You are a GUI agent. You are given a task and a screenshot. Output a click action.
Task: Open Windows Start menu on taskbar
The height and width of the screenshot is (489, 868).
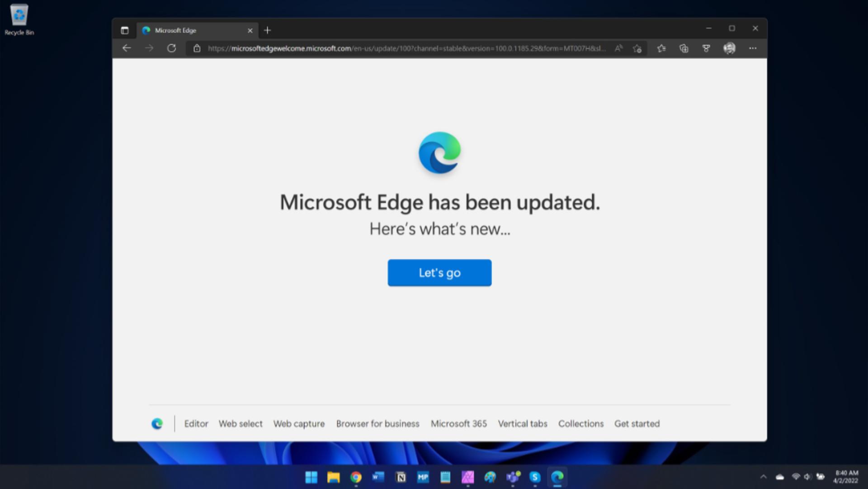(311, 477)
